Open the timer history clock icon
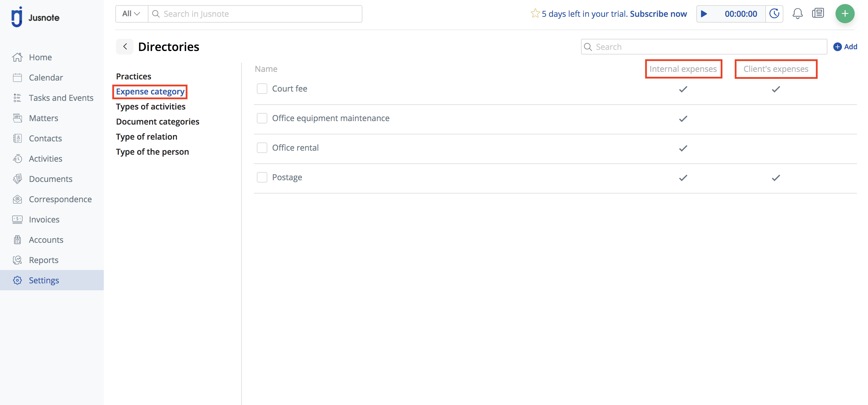868x405 pixels. pos(774,14)
